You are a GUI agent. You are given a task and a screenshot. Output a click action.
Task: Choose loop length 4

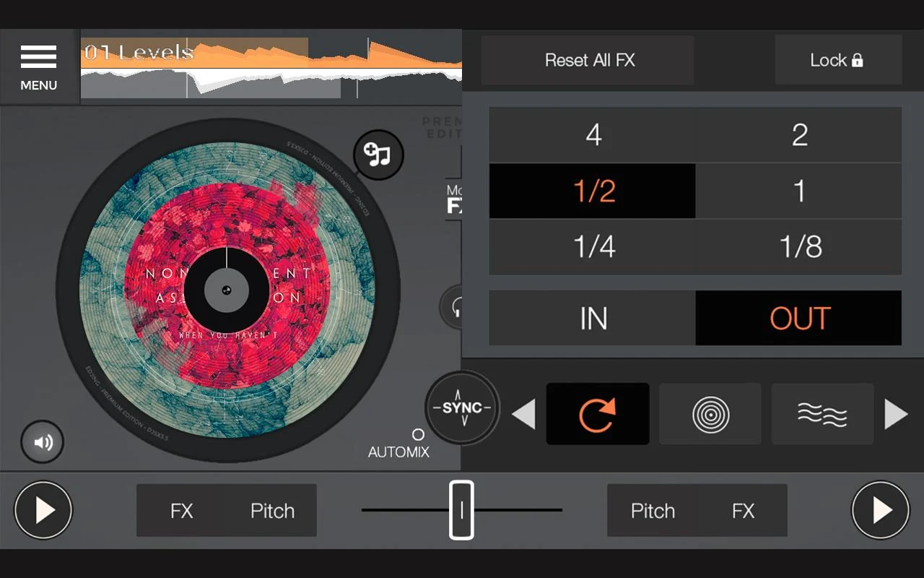tap(593, 135)
